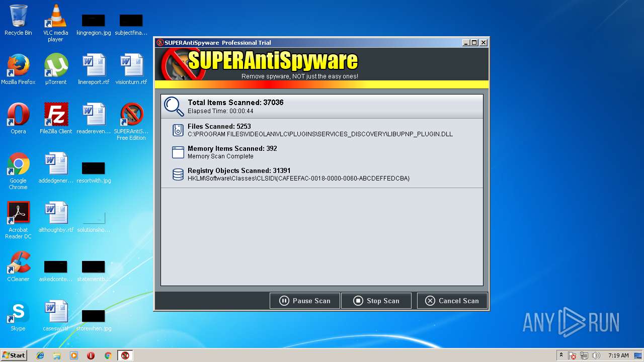Select VLC media player desktop shortcut
Image resolution: width=644 pixels, height=362 pixels.
tap(55, 23)
